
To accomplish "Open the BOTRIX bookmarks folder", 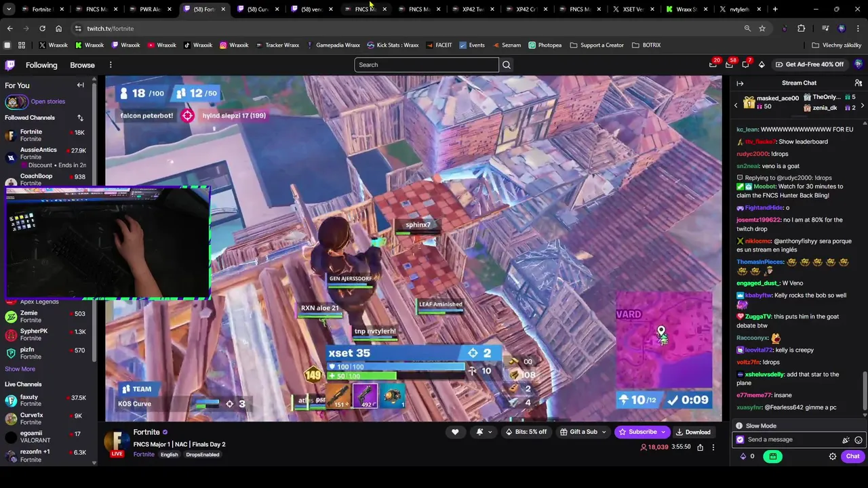I will coord(646,45).
